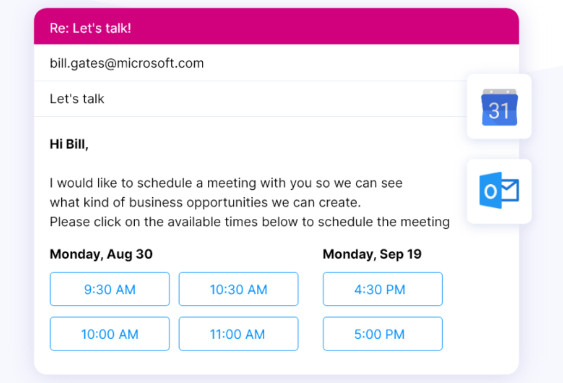Click 'Please click on the available times' phrase
563x383 pixels.
[x=154, y=222]
